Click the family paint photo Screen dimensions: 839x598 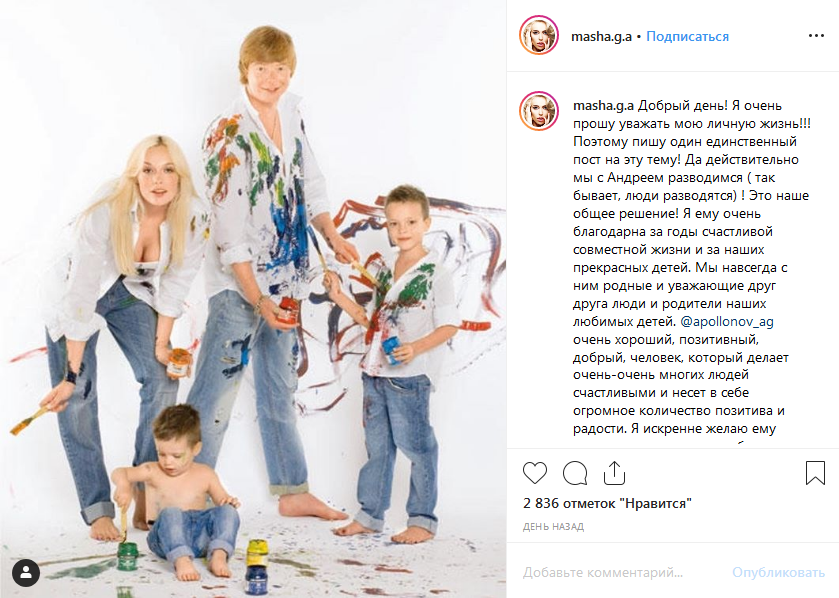pyautogui.click(x=253, y=299)
